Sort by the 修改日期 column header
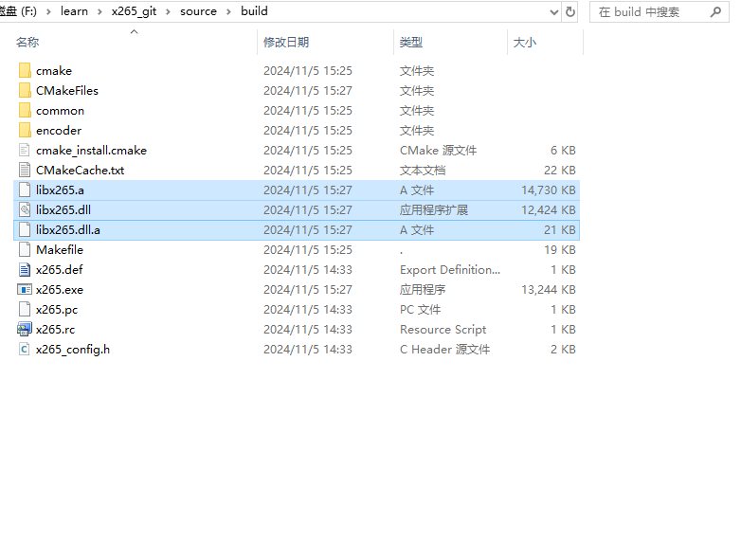This screenshot has width=741, height=560. 286,42
